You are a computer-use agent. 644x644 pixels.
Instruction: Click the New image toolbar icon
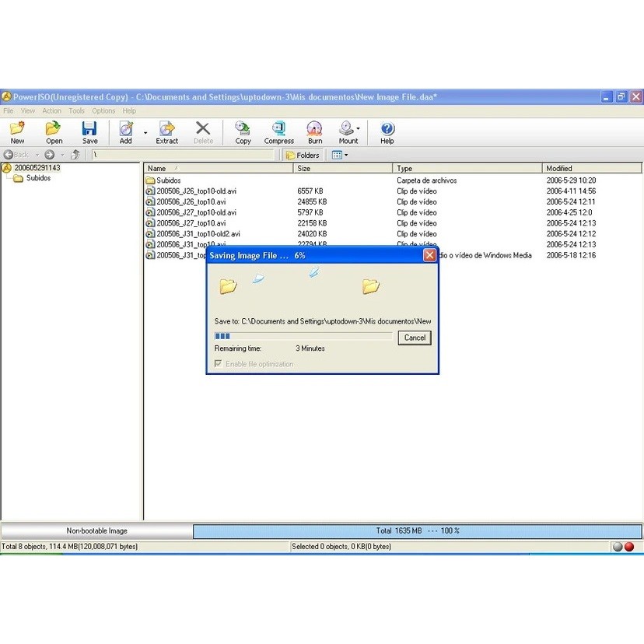[17, 132]
